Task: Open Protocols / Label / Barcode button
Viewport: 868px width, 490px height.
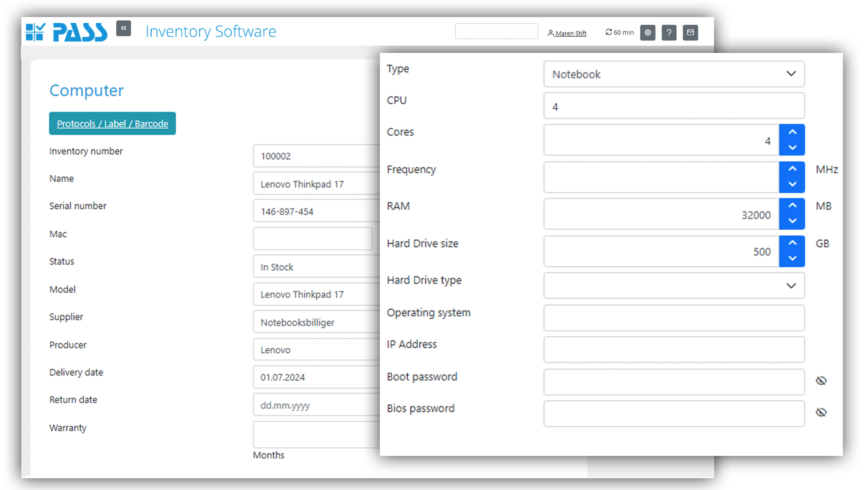Action: point(112,124)
